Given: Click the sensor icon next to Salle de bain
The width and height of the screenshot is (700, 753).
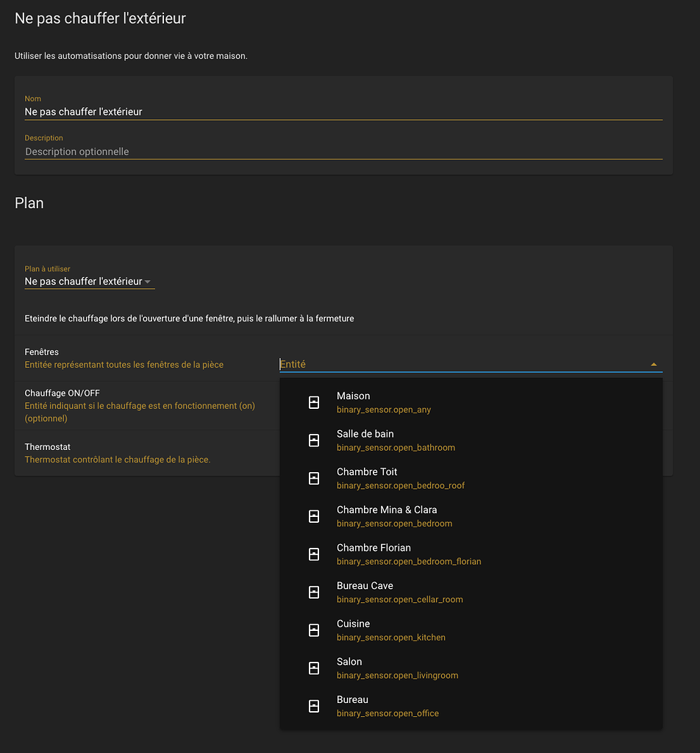Looking at the screenshot, I should click(314, 440).
